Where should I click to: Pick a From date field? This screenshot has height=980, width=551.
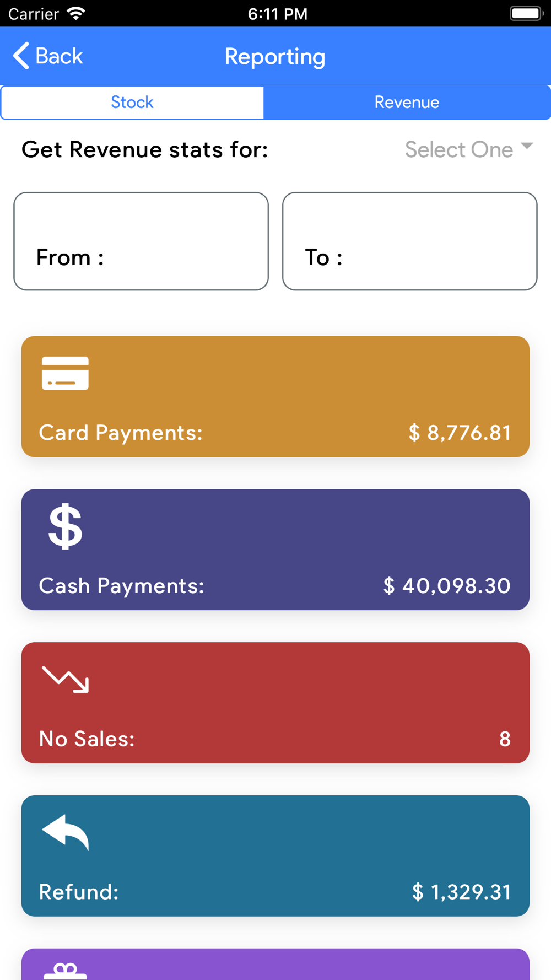click(141, 241)
